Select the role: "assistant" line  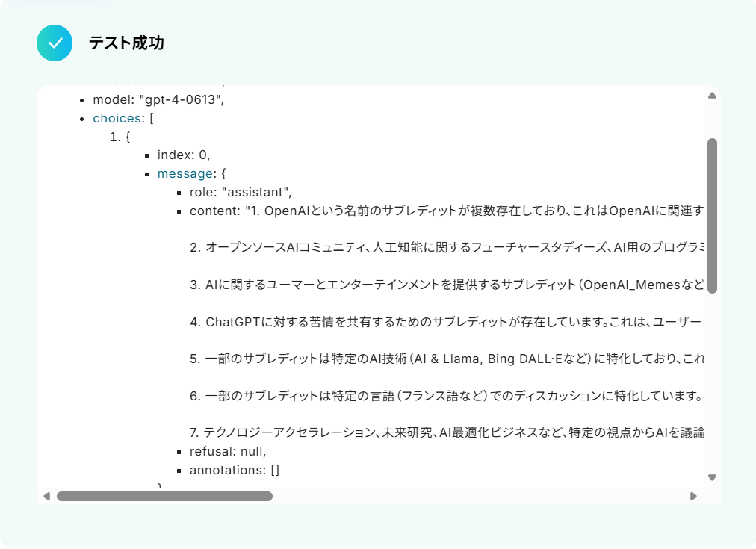point(241,192)
